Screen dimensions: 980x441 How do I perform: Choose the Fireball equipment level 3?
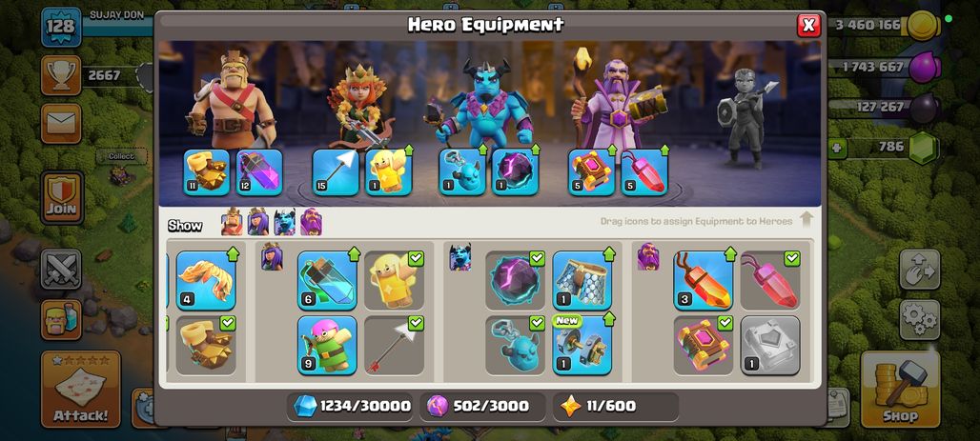click(704, 280)
